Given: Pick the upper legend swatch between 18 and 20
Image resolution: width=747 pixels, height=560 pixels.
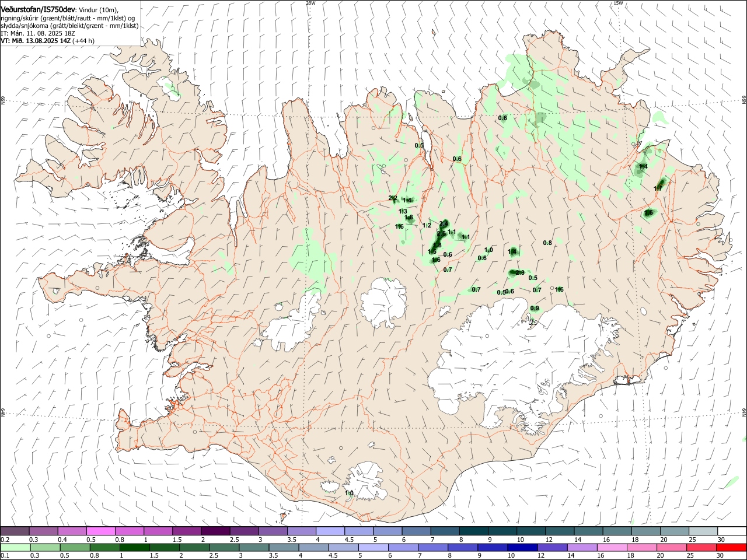Looking at the screenshot, I should 645,531.
